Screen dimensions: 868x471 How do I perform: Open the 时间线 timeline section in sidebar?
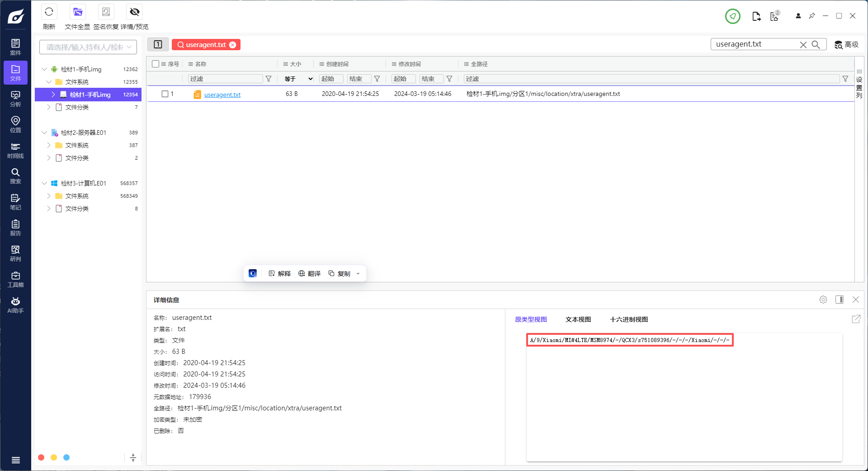[x=15, y=150]
